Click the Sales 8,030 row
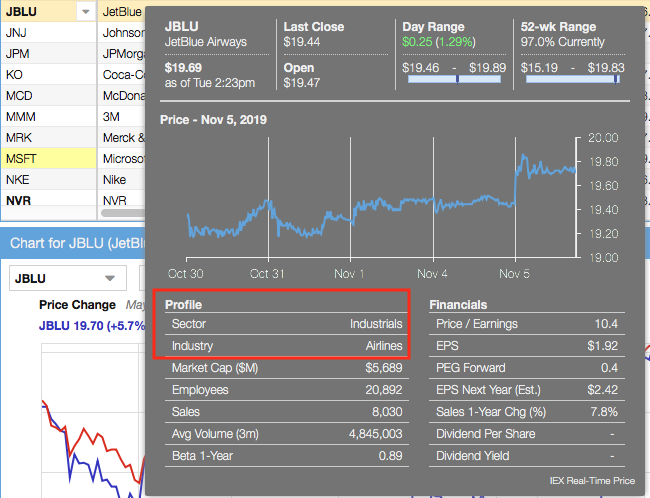 coord(287,412)
